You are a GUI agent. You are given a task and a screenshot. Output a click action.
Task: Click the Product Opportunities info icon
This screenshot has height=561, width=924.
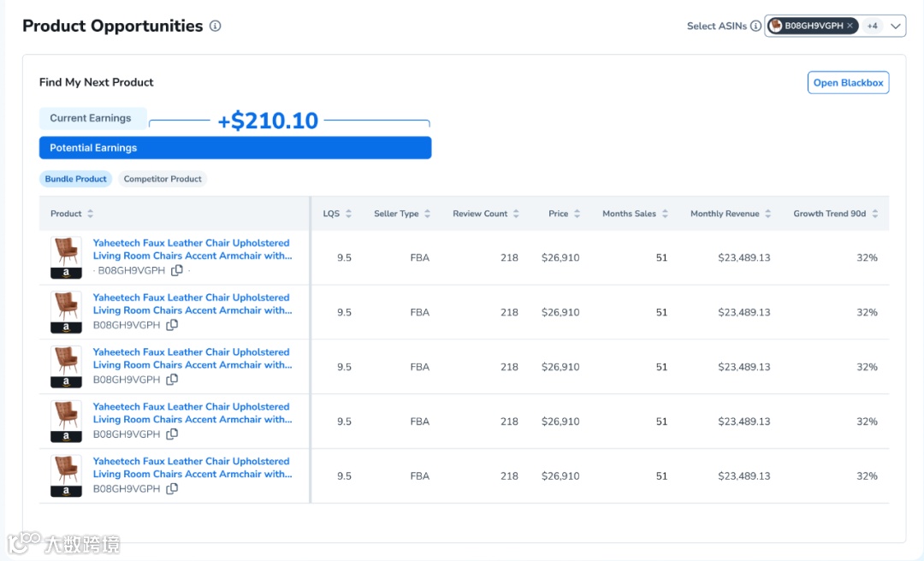tap(216, 26)
